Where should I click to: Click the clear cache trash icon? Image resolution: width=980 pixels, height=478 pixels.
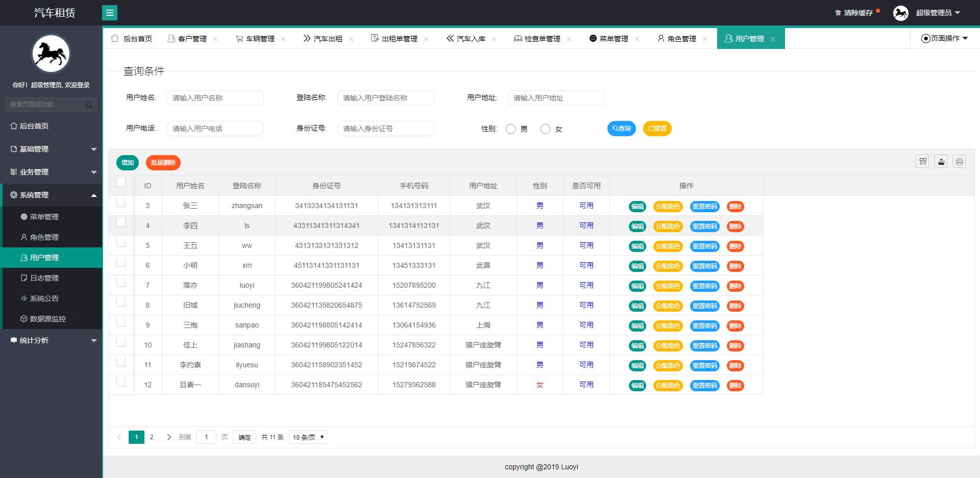tap(838, 13)
